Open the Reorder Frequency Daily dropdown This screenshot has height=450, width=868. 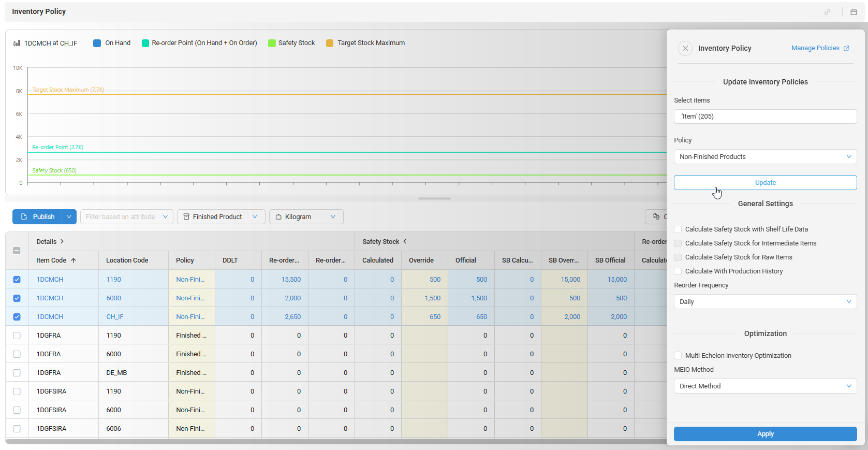(766, 302)
